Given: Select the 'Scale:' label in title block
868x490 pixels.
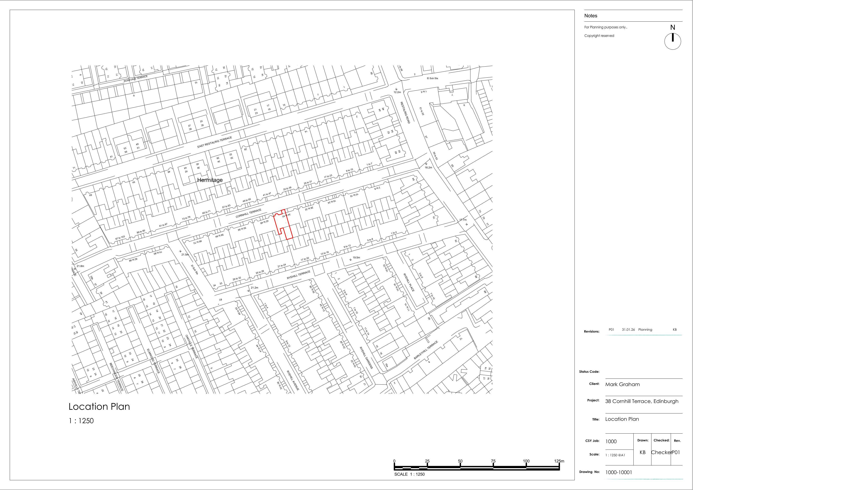Looking at the screenshot, I should coord(594,454).
